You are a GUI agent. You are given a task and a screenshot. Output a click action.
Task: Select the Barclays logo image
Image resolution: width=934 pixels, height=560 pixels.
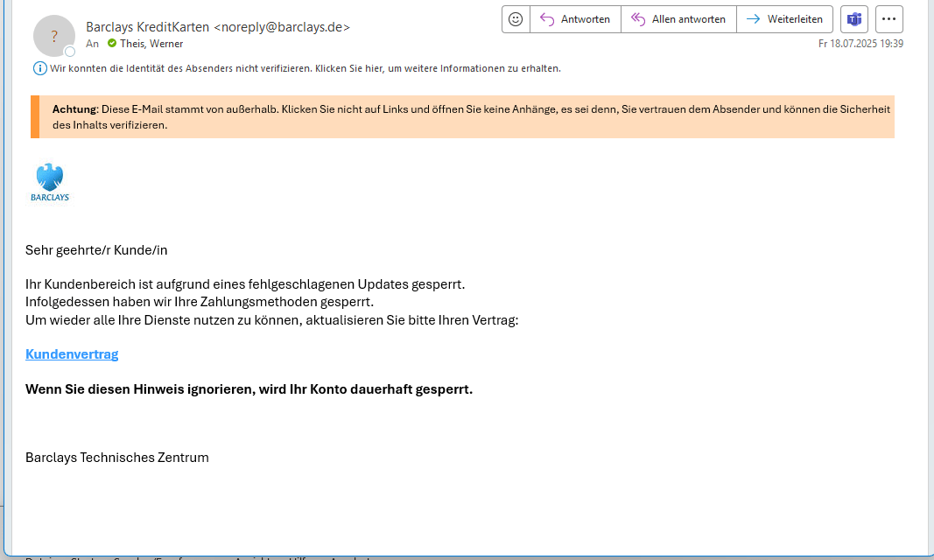pyautogui.click(x=50, y=182)
